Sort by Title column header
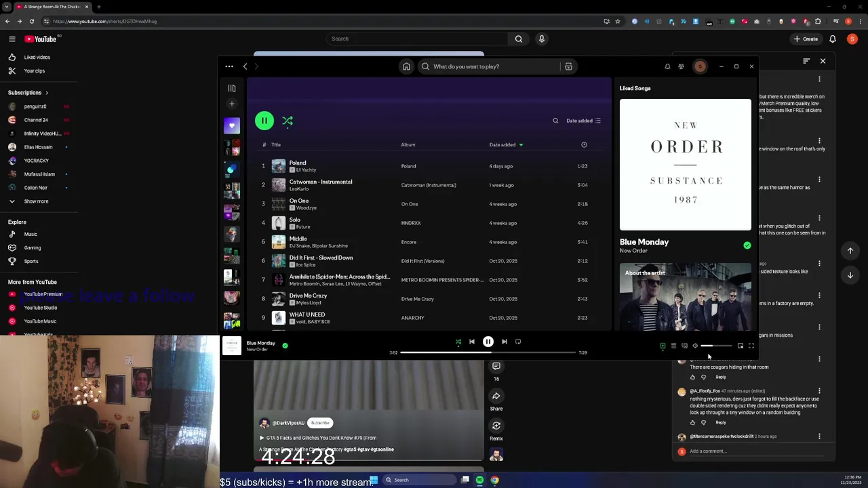 click(x=276, y=144)
